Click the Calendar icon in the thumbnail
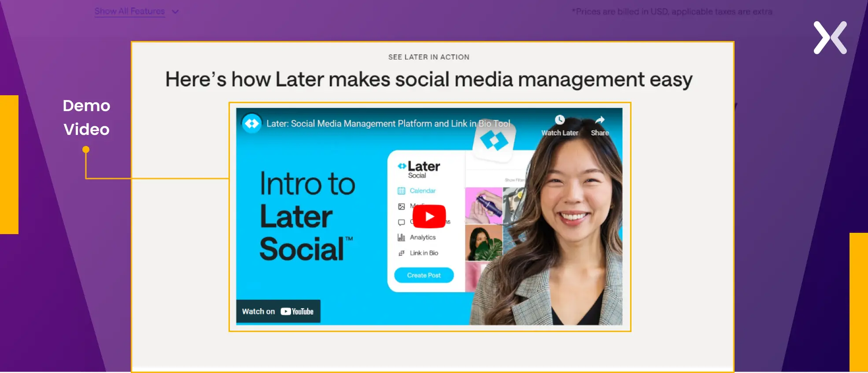 pos(401,190)
